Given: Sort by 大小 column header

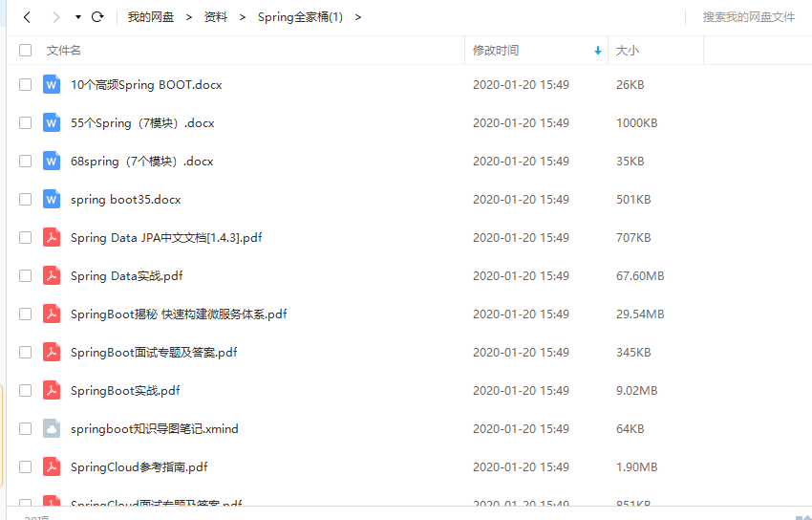Looking at the screenshot, I should pyautogui.click(x=627, y=51).
